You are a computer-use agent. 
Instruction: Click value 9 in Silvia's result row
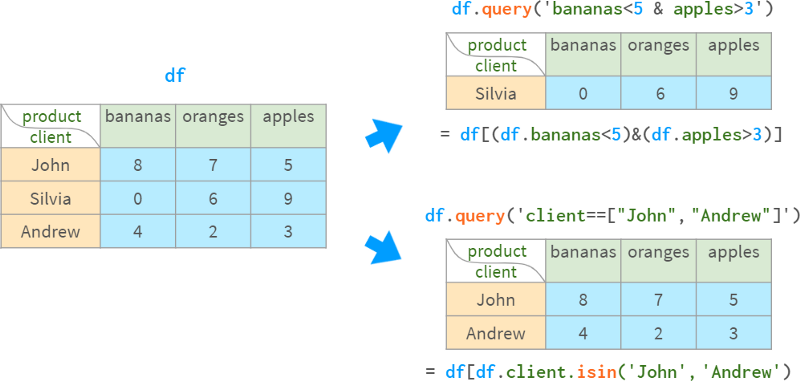click(x=734, y=93)
